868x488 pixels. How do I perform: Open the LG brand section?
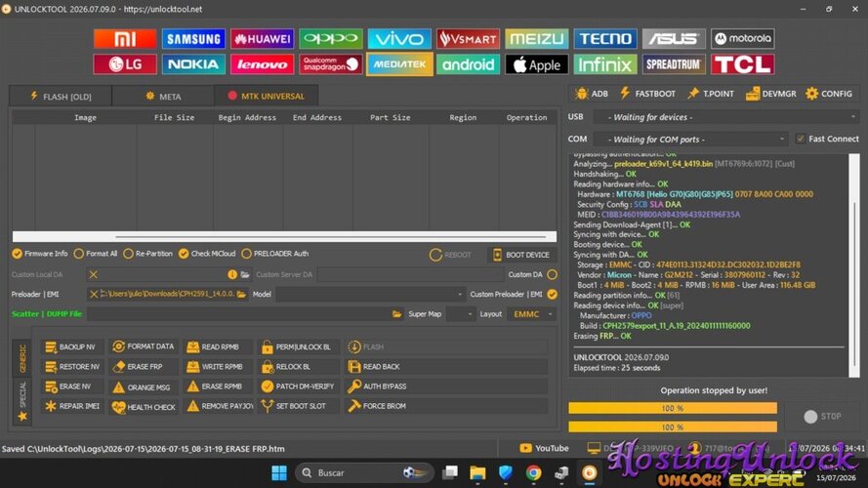pyautogui.click(x=125, y=64)
